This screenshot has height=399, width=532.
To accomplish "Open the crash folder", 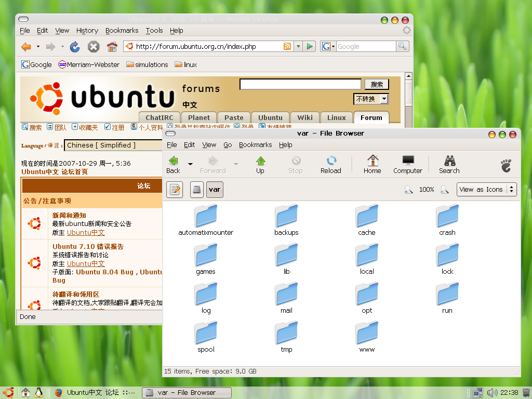I will tap(447, 220).
